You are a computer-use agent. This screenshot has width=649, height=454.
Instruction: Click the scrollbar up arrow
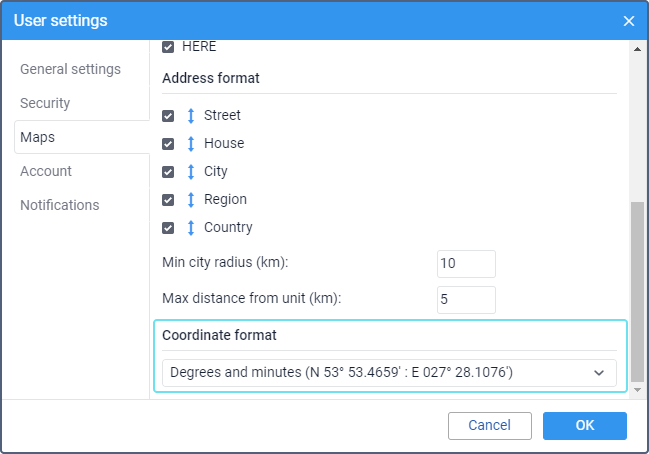point(637,49)
